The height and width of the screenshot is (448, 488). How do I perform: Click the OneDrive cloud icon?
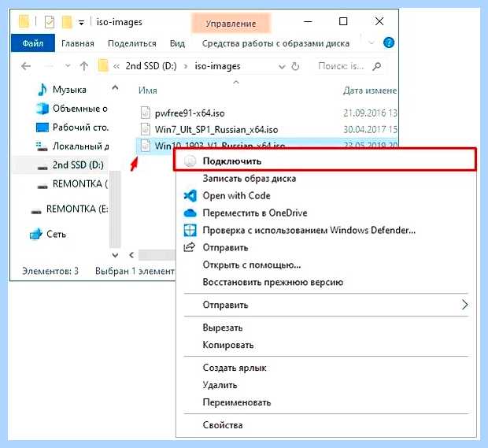click(190, 213)
